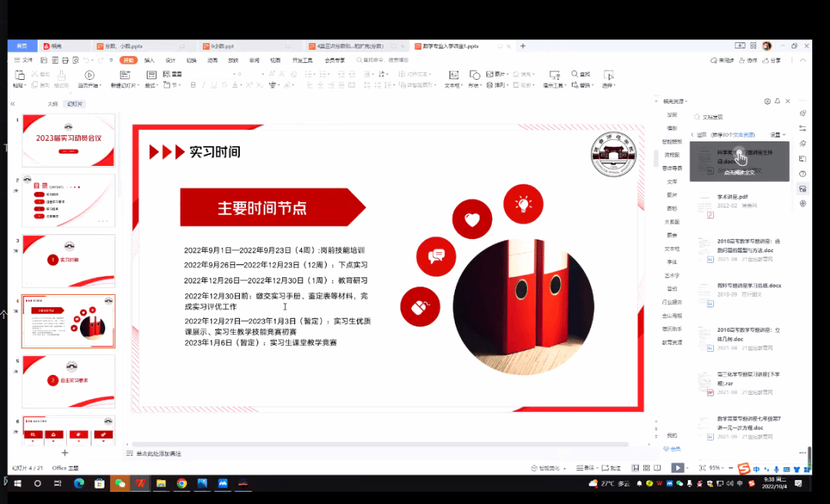Open the settings gear in the resource panel
The height and width of the screenshot is (504, 830).
click(767, 101)
